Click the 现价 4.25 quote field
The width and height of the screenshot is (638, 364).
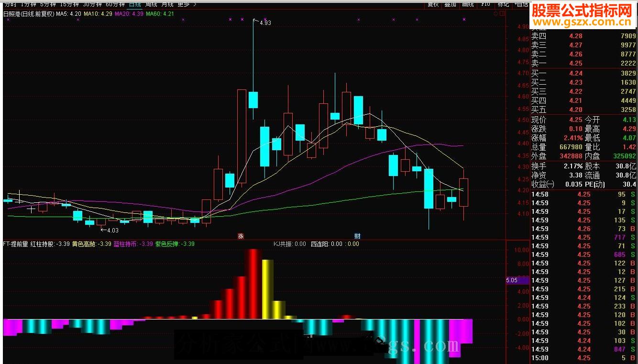[557, 120]
